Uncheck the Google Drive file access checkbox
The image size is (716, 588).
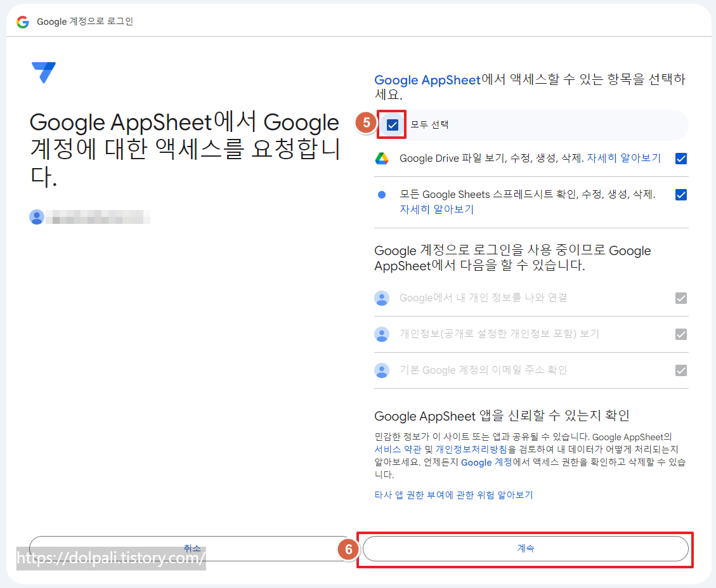coord(681,158)
